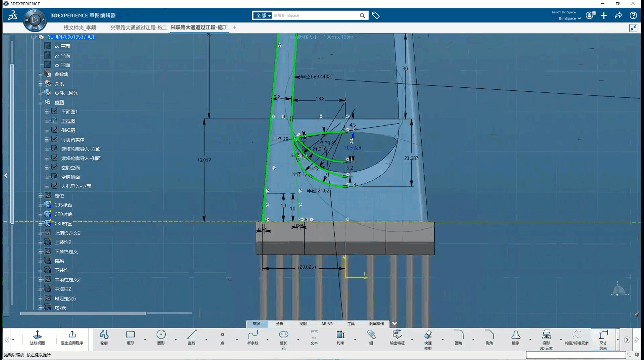The image size is (644, 360).
Task: Select the Rectangle sketch tool
Action: tap(130, 337)
